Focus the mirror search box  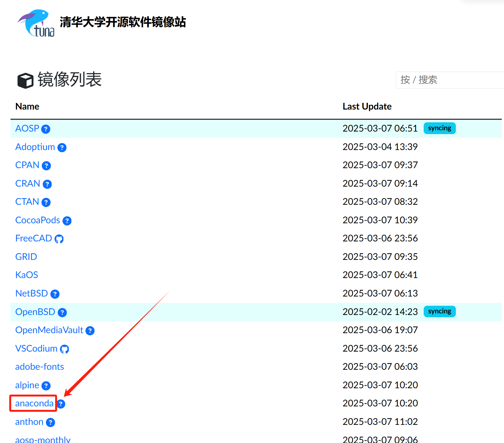pos(450,80)
